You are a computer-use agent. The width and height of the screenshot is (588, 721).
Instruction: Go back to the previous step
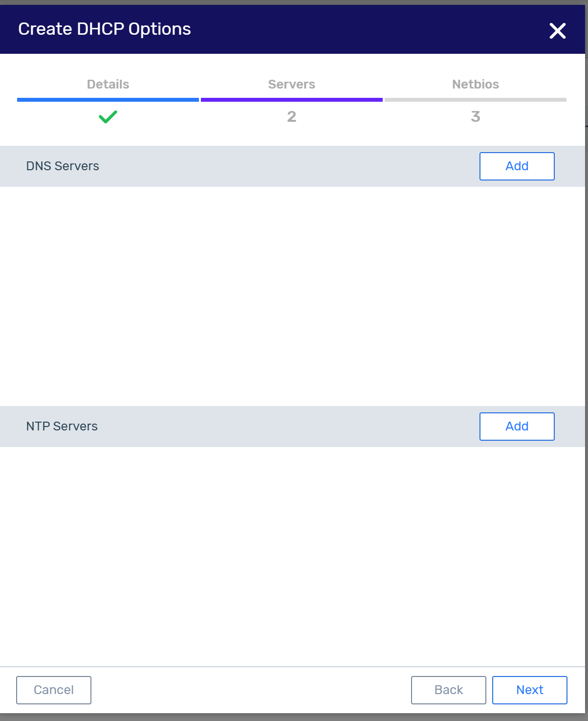[x=448, y=690]
